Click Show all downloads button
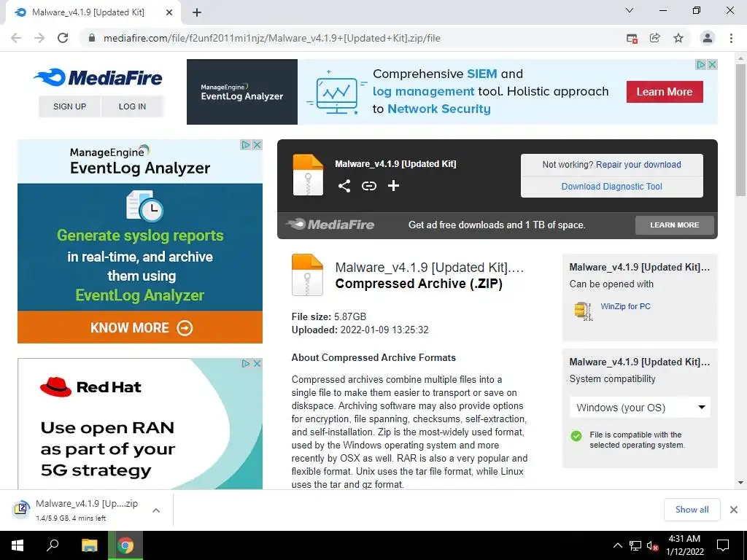Screen dimensions: 747x560 click(x=692, y=510)
